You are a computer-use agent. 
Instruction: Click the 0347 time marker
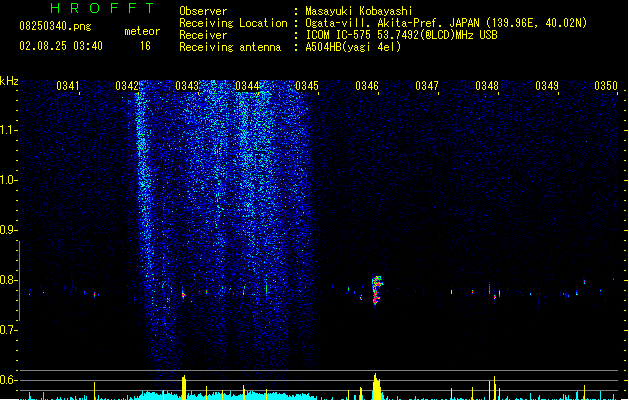tap(427, 86)
